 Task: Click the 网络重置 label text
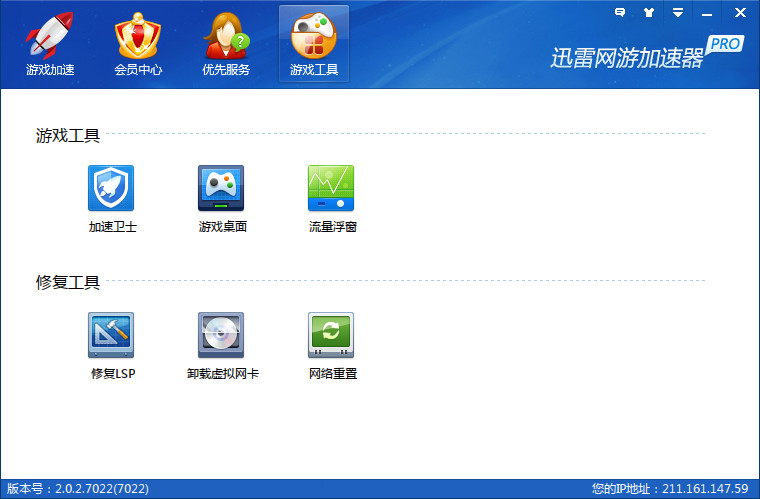pos(333,374)
